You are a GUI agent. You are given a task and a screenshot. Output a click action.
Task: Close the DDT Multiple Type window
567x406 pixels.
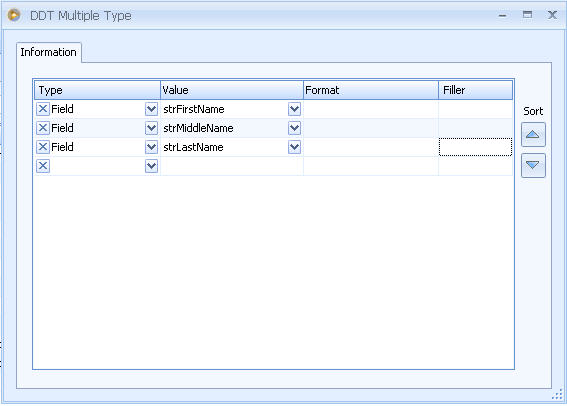click(552, 15)
